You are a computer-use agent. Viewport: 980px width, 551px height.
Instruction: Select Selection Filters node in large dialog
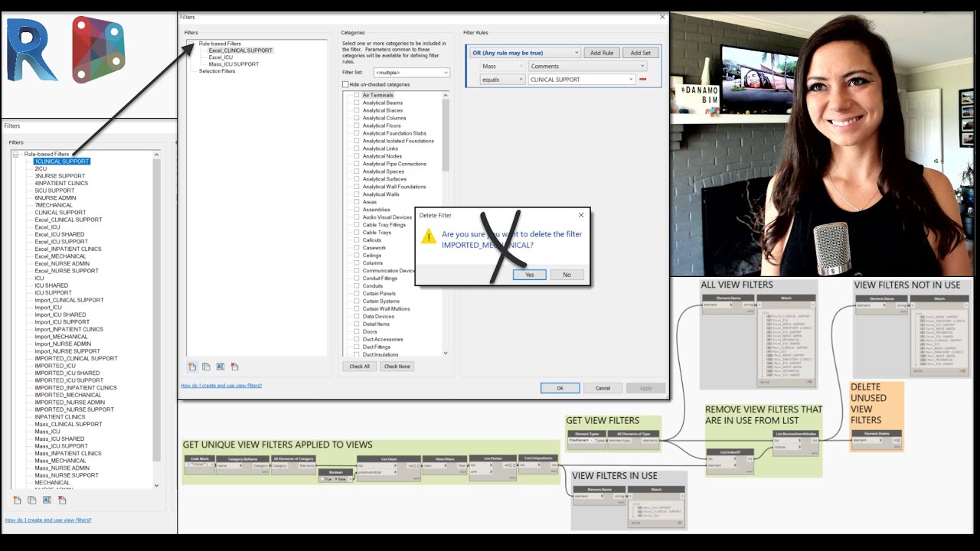(x=217, y=71)
